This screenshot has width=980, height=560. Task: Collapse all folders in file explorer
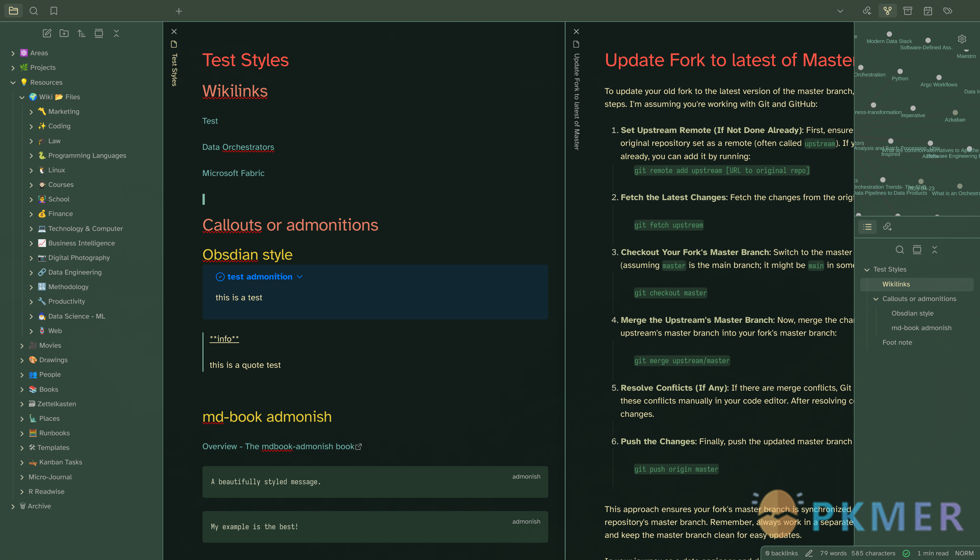[x=116, y=33]
